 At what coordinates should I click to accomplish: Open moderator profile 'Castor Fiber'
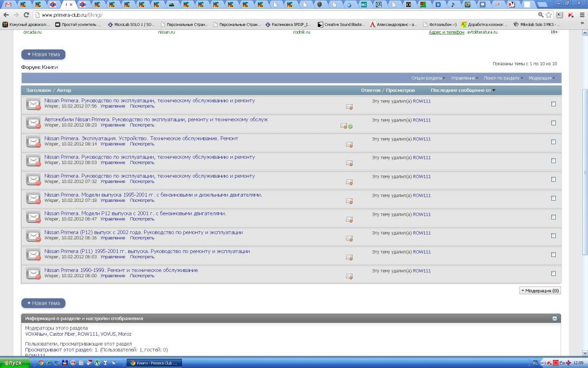tap(62, 334)
